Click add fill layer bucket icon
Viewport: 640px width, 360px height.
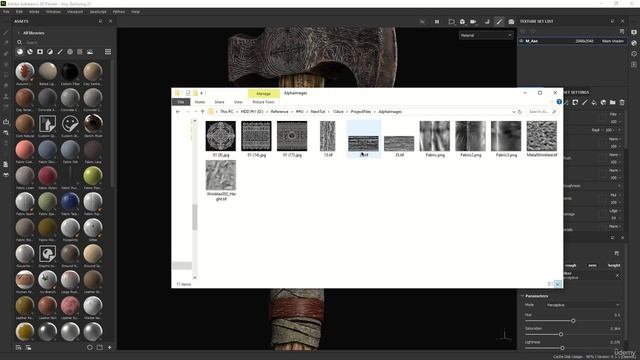point(594,102)
